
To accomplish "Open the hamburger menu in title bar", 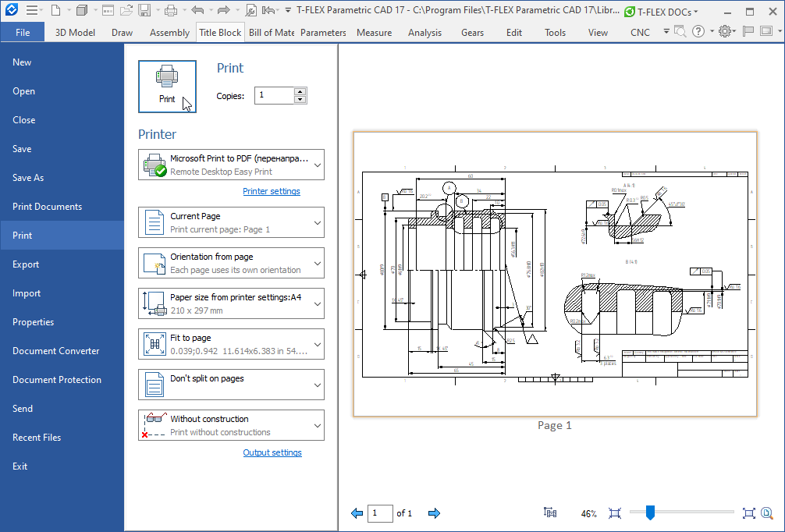I will coord(32,10).
